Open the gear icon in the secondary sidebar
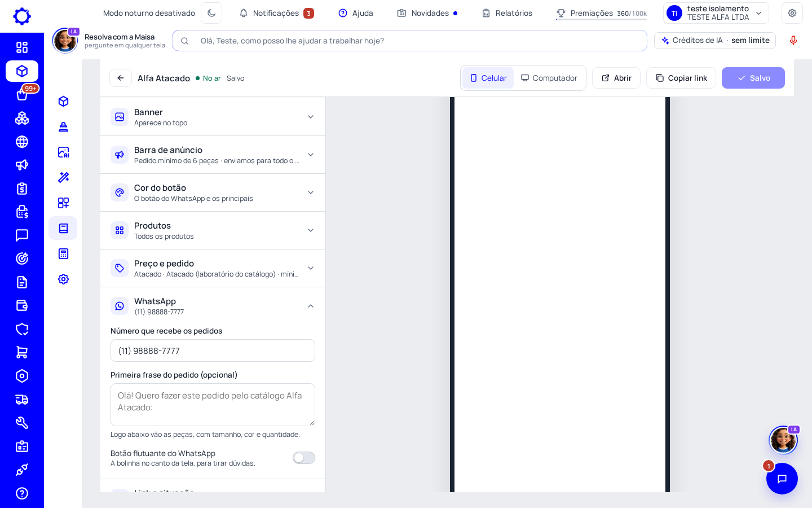 pos(63,279)
